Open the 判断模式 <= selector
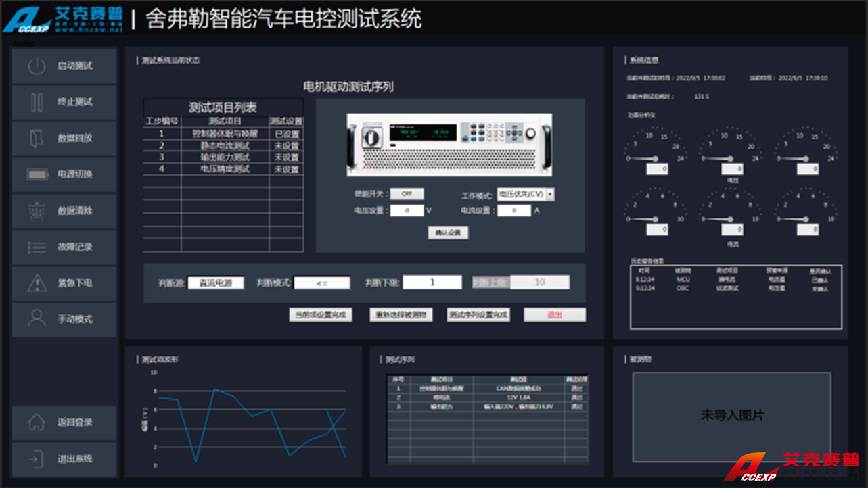 pyautogui.click(x=322, y=283)
